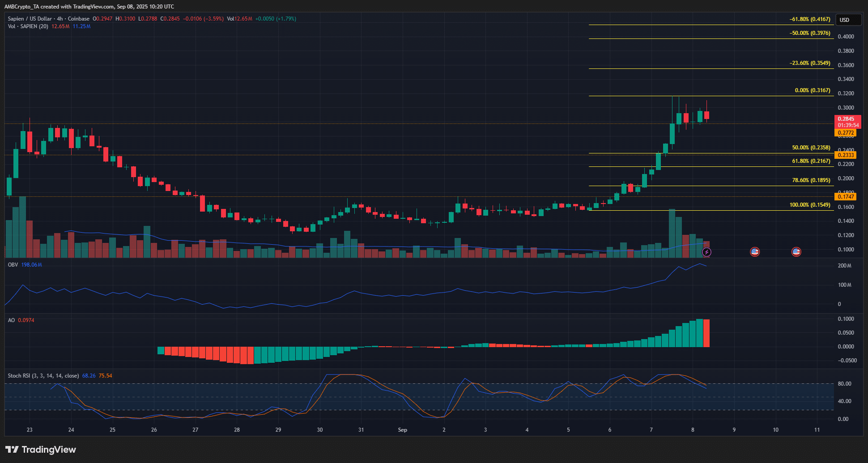Click the TradingView logo in the bottom corner
This screenshot has width=868, height=463.
point(40,449)
